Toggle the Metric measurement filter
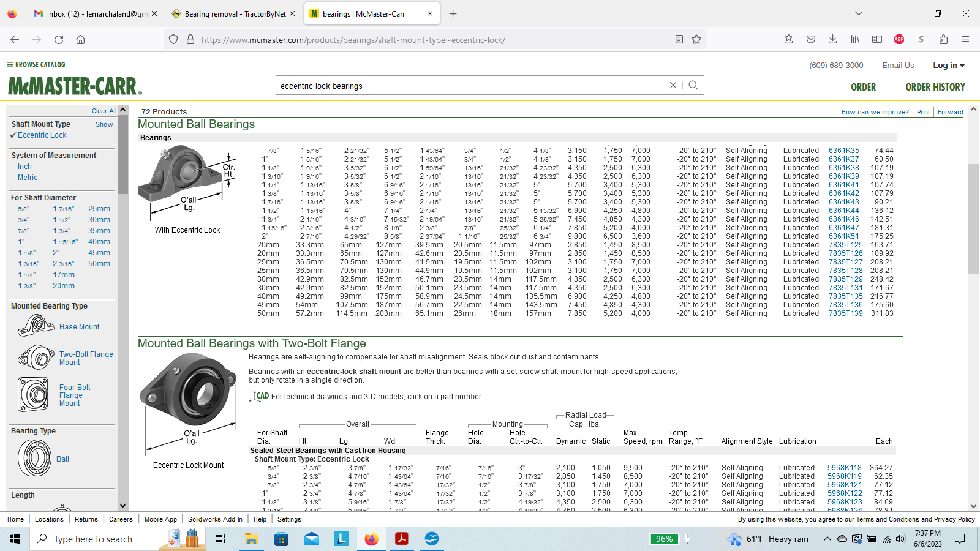This screenshot has width=980, height=551. (28, 178)
